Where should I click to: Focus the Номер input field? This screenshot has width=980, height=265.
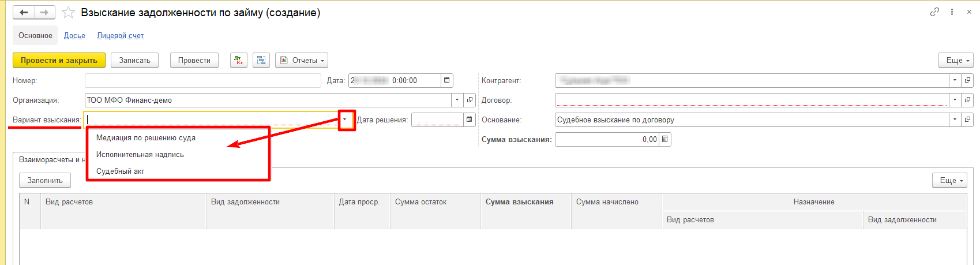pyautogui.click(x=202, y=80)
